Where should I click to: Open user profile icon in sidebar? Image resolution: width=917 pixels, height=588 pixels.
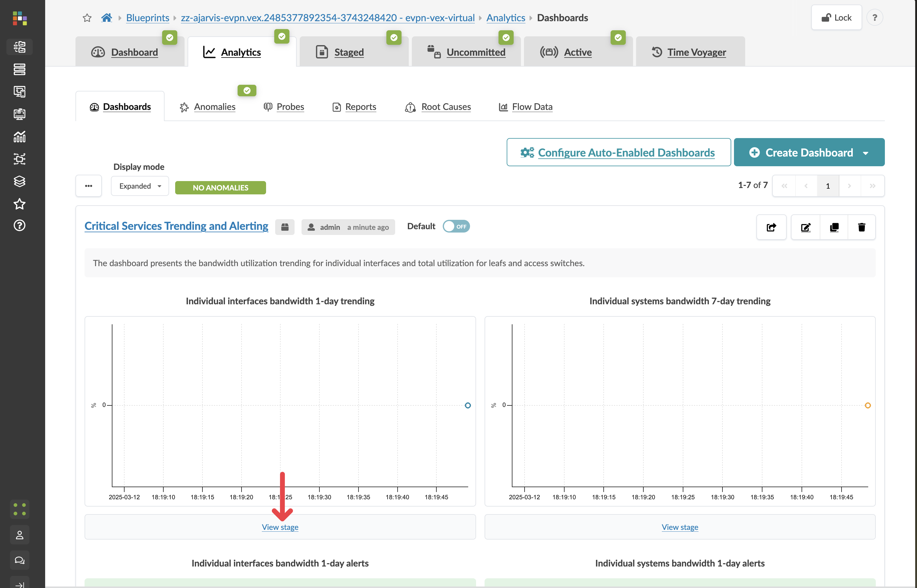click(19, 535)
